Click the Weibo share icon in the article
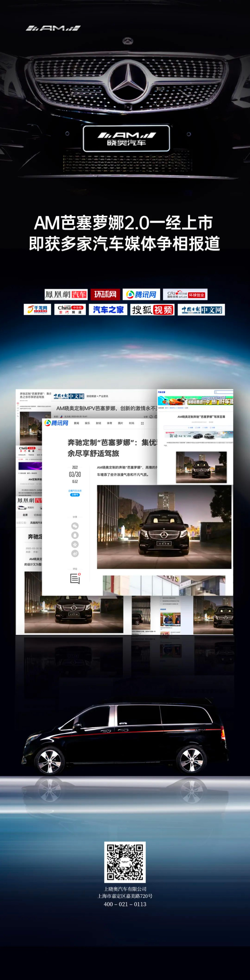This screenshot has width=250, height=980. point(75,553)
